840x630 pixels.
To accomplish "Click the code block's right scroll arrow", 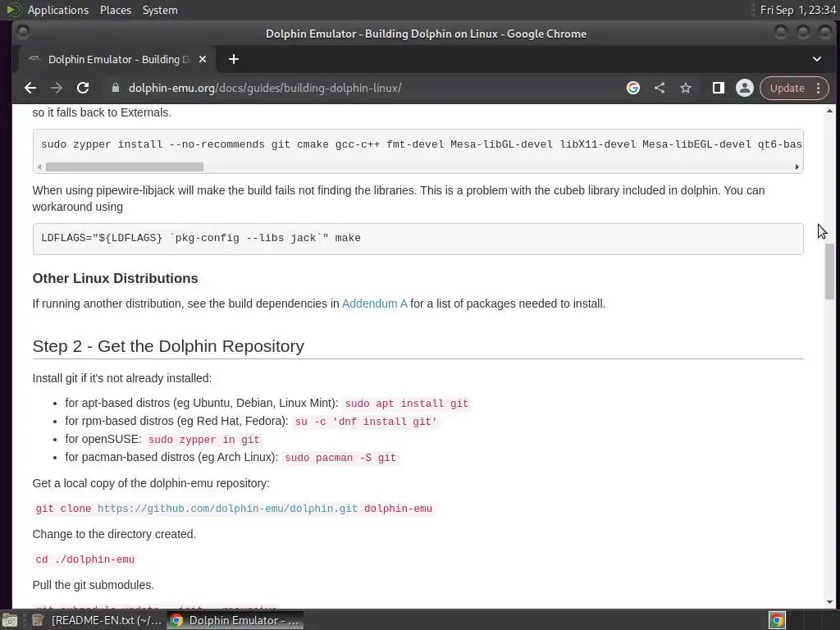I will [797, 167].
